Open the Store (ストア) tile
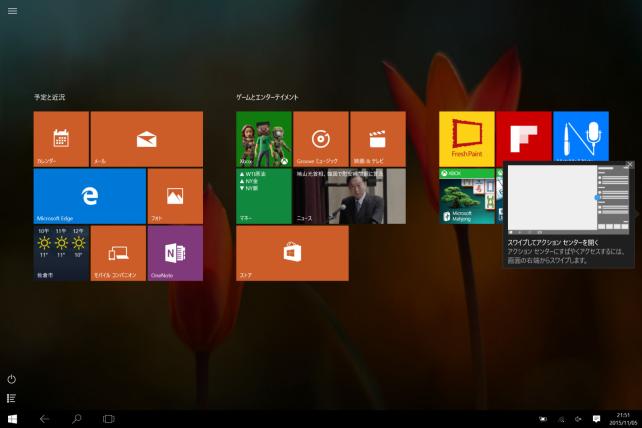The image size is (642, 428). pos(292,253)
